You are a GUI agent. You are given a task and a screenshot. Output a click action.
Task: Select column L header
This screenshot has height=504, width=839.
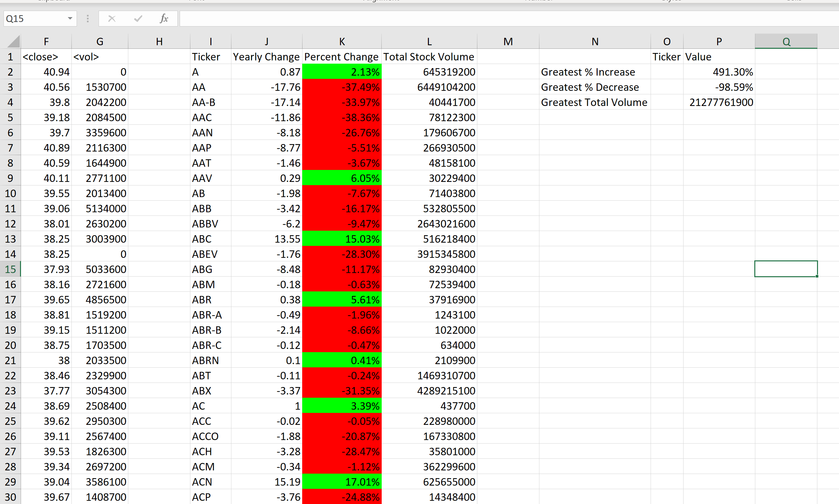click(429, 41)
